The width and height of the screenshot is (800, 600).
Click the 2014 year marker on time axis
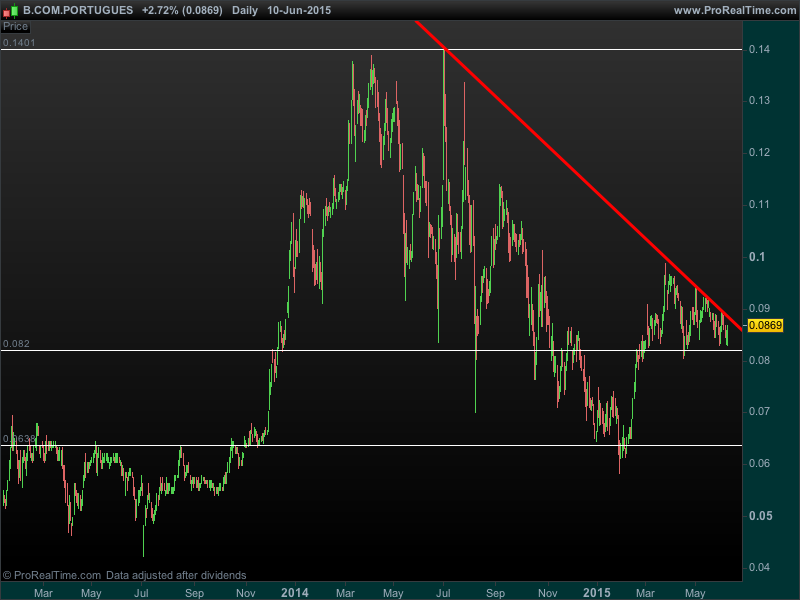click(x=294, y=593)
